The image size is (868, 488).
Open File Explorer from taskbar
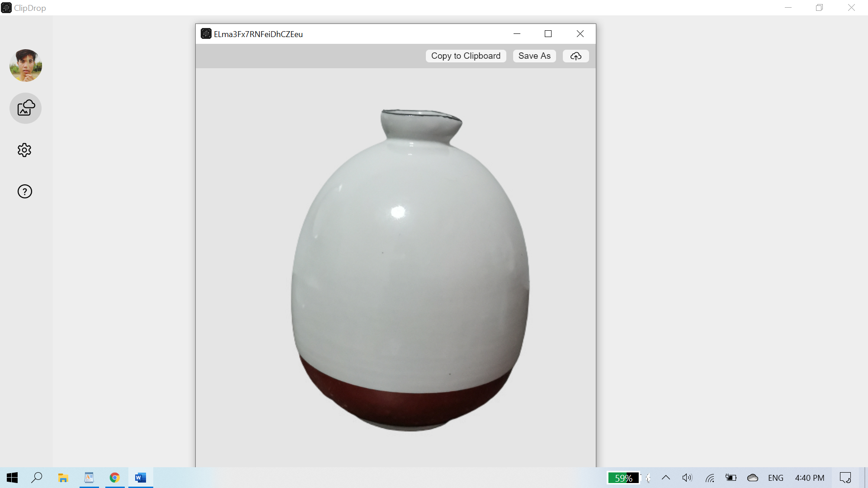click(63, 478)
